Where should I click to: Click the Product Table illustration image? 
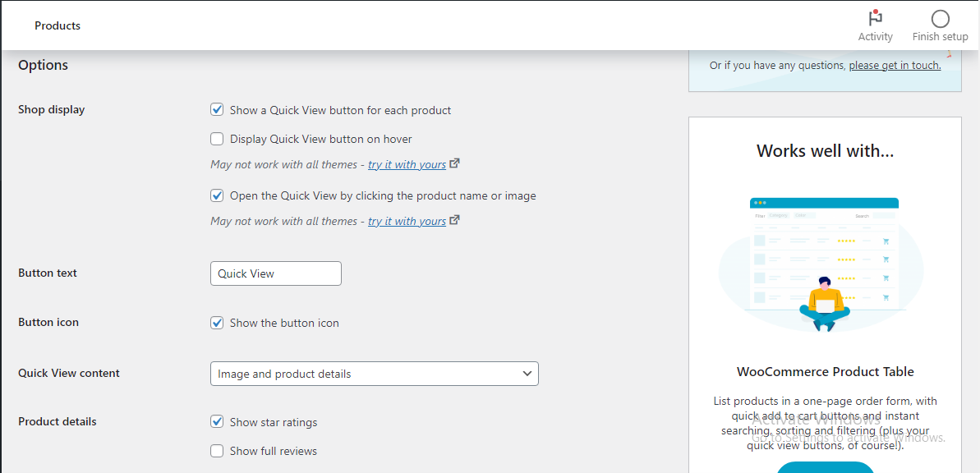pyautogui.click(x=824, y=263)
